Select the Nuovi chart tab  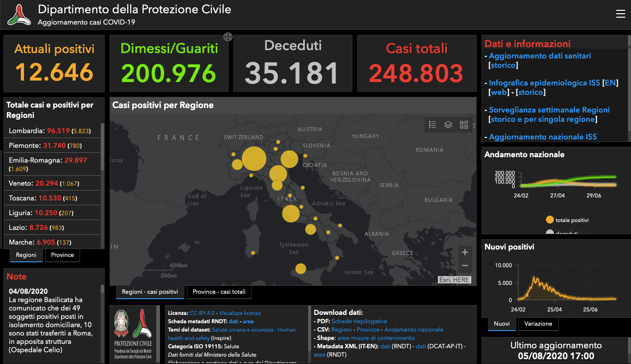coord(501,324)
